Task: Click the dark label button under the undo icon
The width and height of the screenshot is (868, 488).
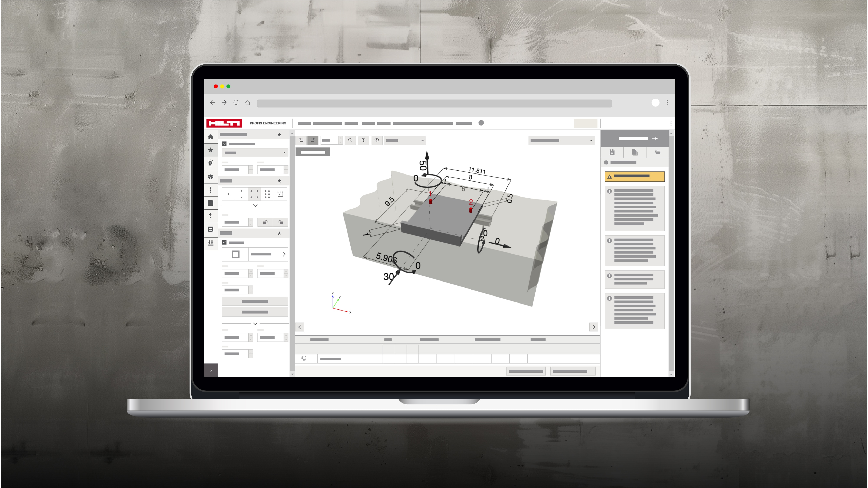Action: coord(313,152)
